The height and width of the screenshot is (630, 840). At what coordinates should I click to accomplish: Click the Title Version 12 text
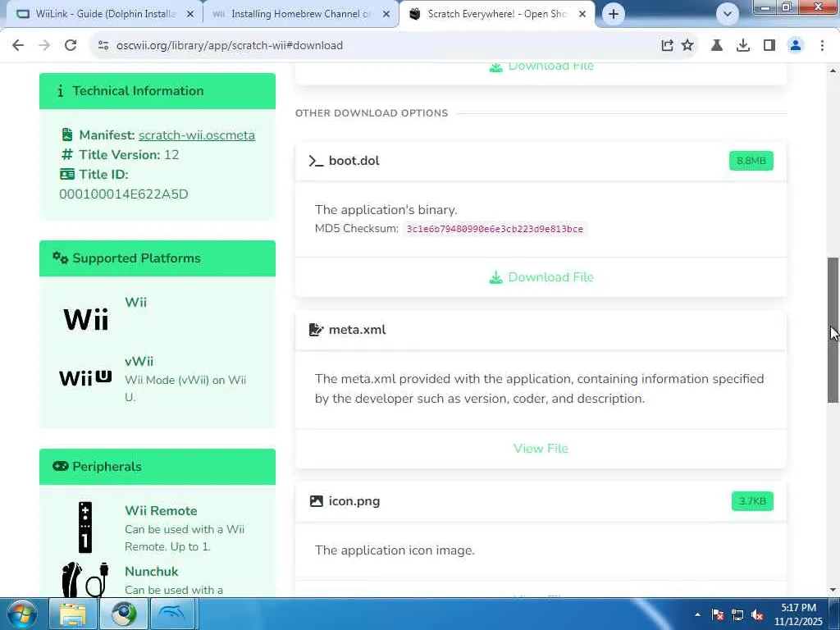pos(129,155)
